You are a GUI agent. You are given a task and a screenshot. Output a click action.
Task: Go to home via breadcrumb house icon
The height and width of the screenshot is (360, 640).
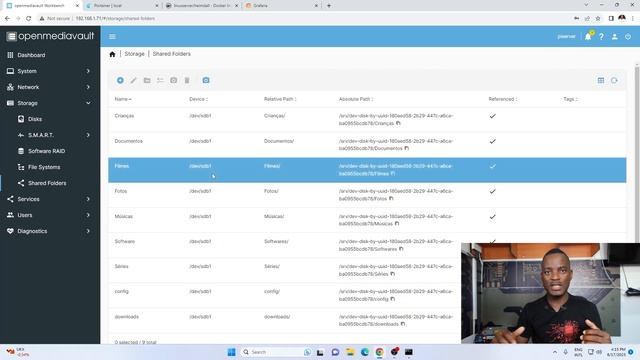click(x=112, y=54)
